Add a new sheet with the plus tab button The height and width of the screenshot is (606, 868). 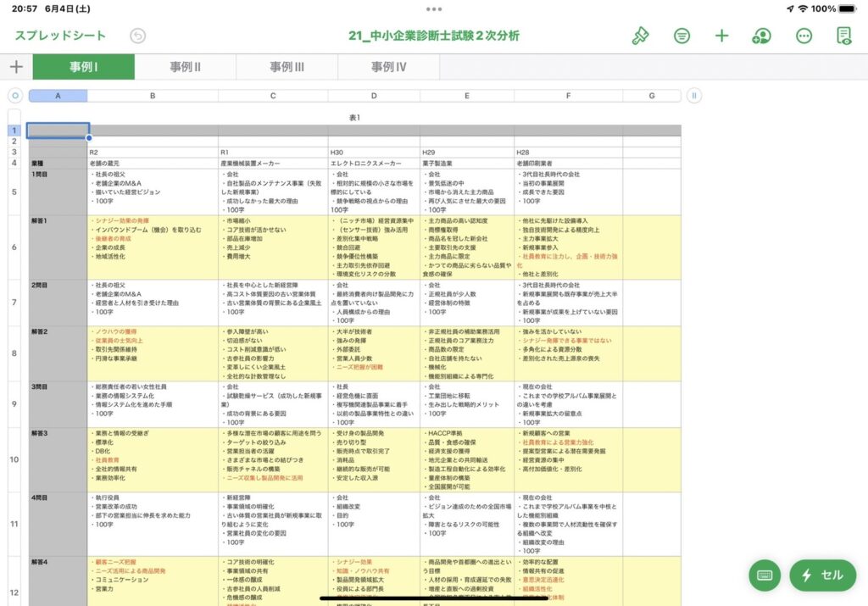pos(16,67)
